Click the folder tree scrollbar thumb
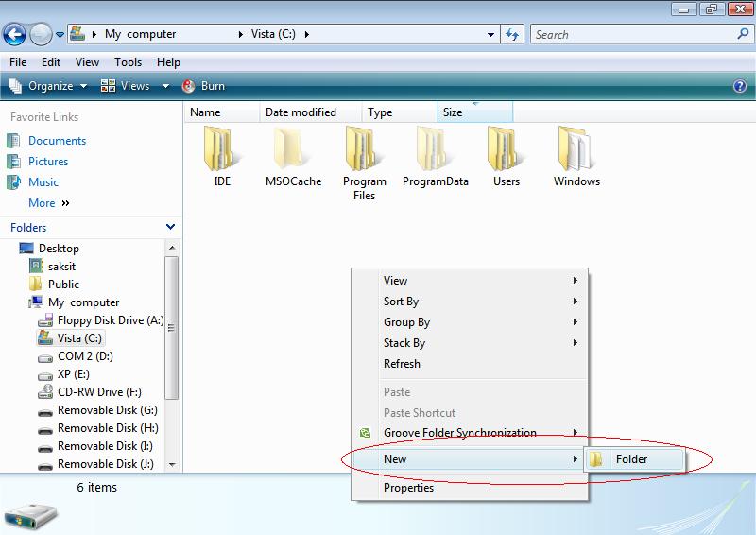The width and height of the screenshot is (756, 535). 172,328
